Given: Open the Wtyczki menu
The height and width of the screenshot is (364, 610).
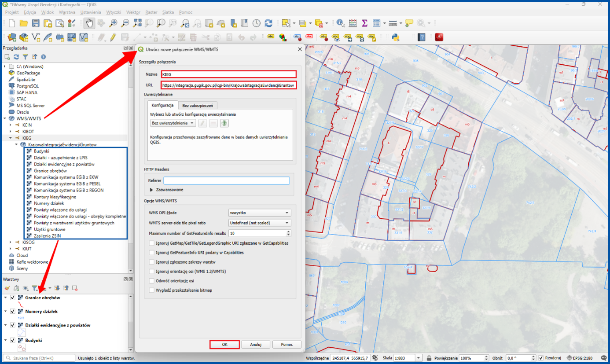Looking at the screenshot, I should click(x=114, y=12).
